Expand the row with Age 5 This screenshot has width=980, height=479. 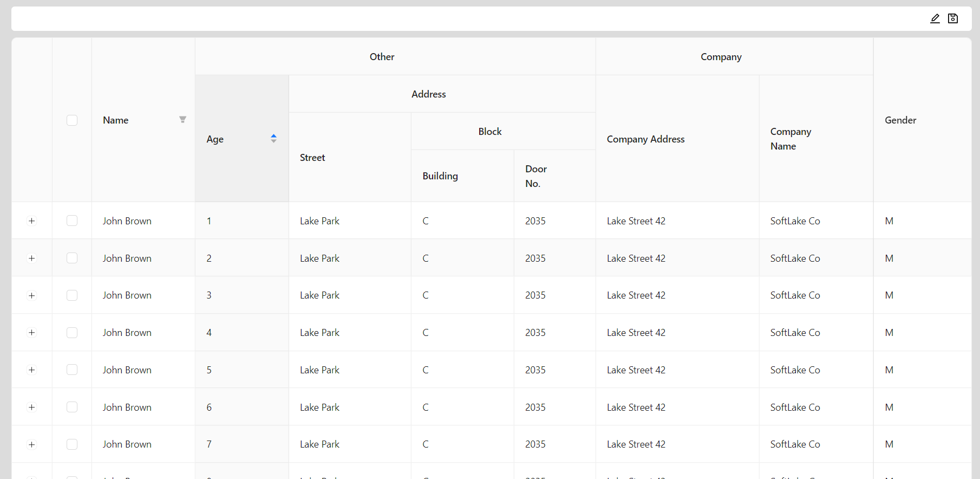[32, 370]
